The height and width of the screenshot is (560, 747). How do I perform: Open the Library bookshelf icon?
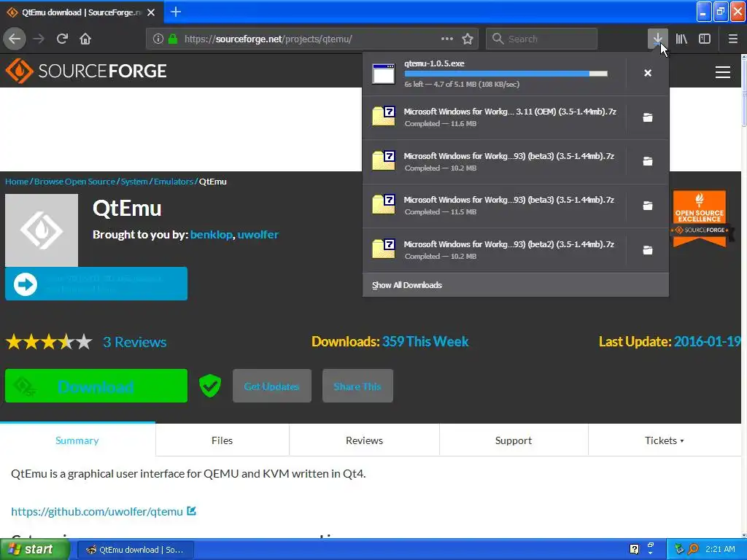pyautogui.click(x=681, y=39)
